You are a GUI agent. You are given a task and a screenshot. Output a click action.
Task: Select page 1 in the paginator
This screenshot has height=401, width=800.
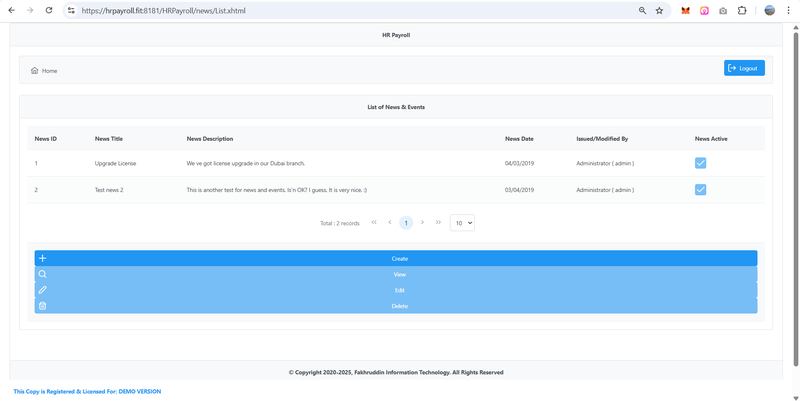click(x=406, y=223)
